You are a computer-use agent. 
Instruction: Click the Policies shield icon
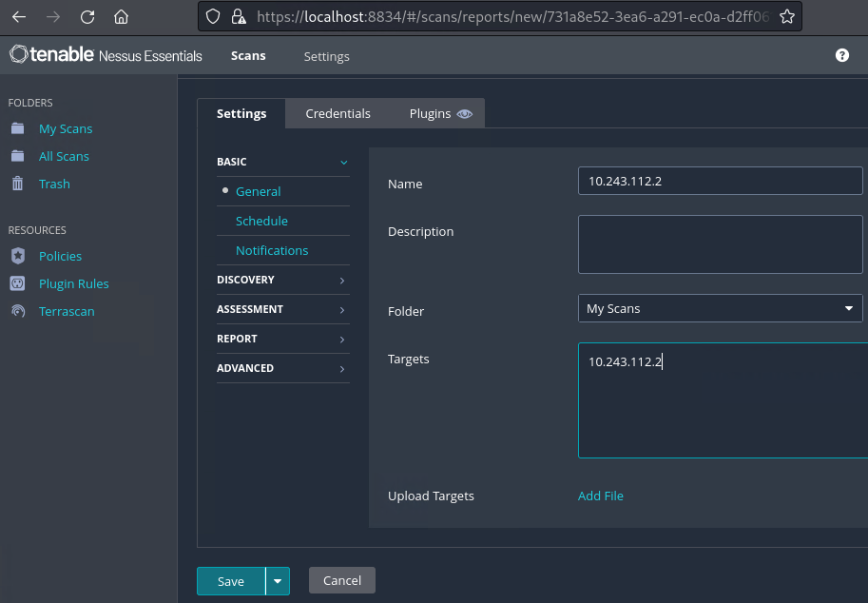pos(17,256)
